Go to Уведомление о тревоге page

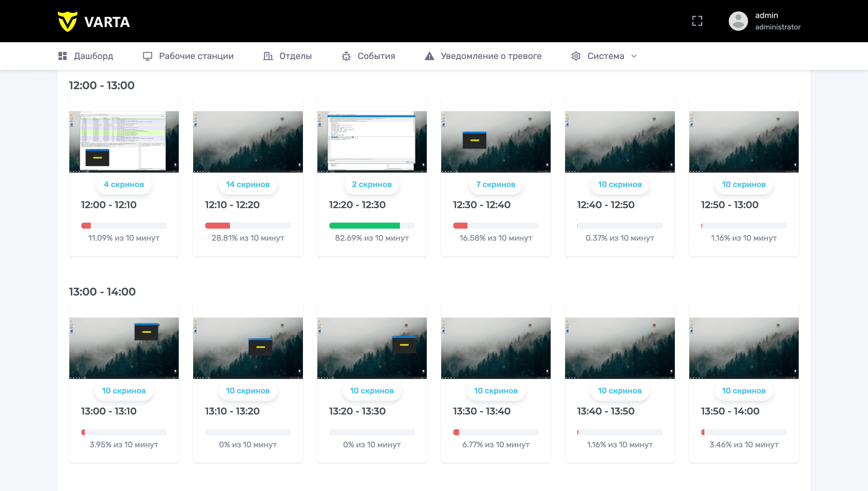point(491,56)
